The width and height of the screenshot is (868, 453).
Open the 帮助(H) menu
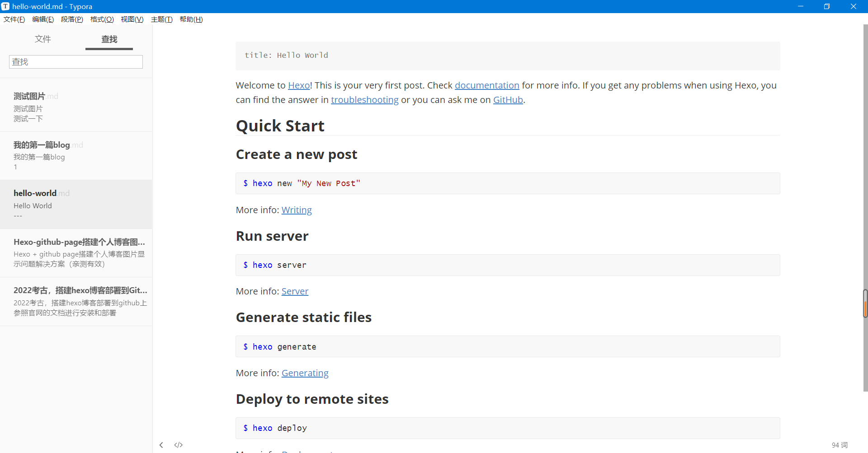click(x=191, y=19)
